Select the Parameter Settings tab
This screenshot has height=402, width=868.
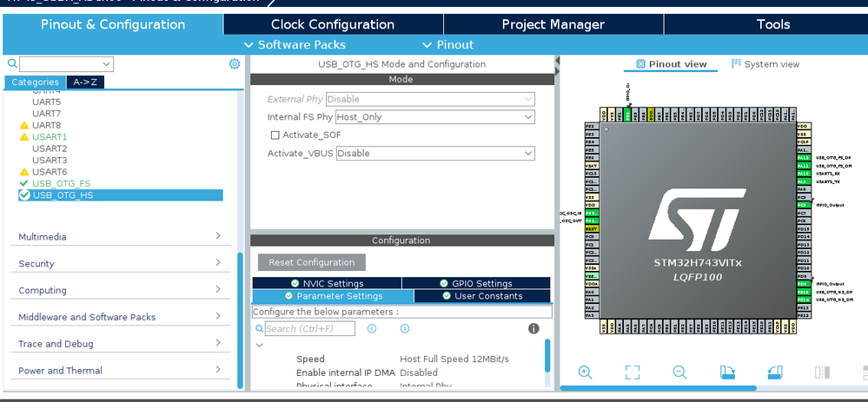click(334, 296)
